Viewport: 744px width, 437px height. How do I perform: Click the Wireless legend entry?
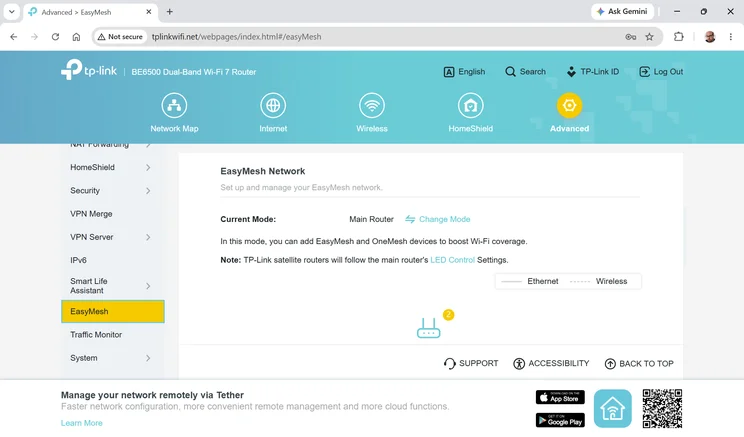[598, 281]
